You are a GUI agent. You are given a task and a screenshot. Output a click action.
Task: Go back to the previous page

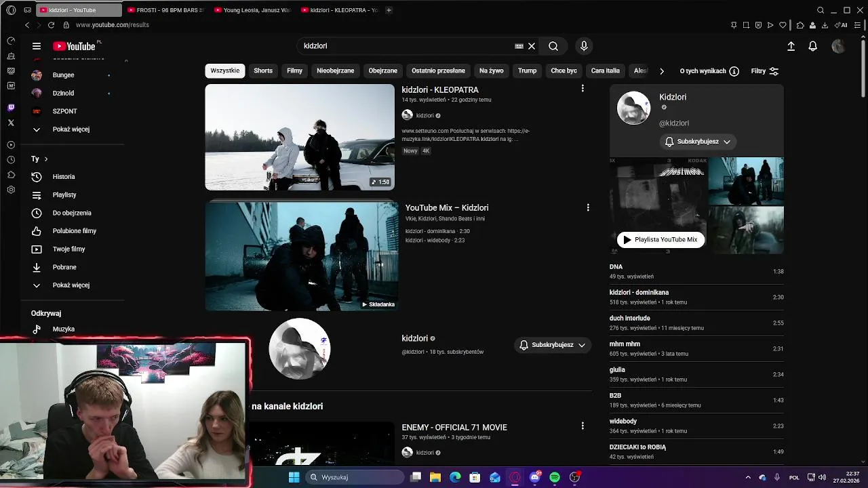[x=27, y=25]
